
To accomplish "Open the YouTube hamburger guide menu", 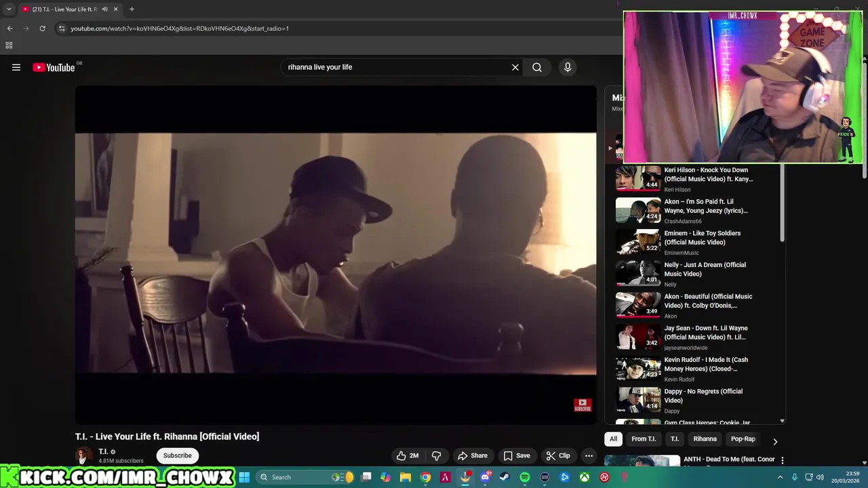I will pos(16,67).
